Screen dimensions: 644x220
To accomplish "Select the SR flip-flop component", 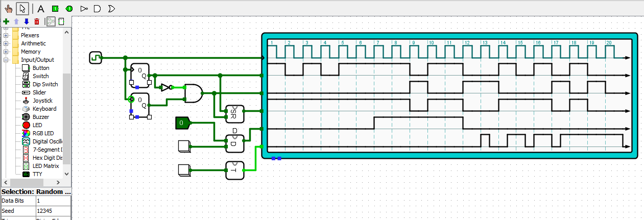I will point(235,114).
